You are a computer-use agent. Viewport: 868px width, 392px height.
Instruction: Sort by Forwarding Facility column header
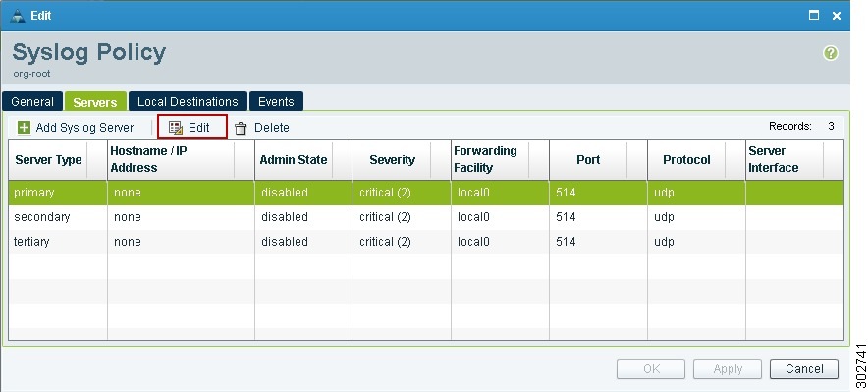coord(500,160)
